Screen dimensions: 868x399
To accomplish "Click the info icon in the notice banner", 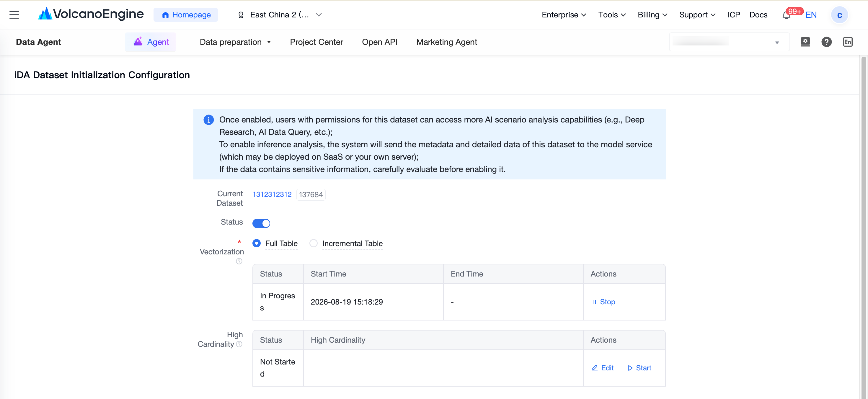I will [208, 120].
